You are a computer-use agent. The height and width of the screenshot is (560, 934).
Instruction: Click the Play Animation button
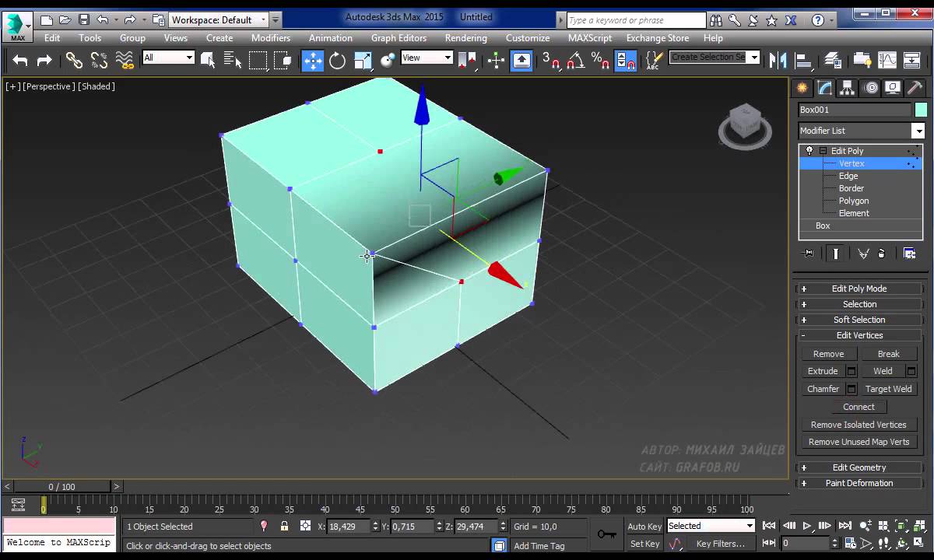tap(807, 527)
